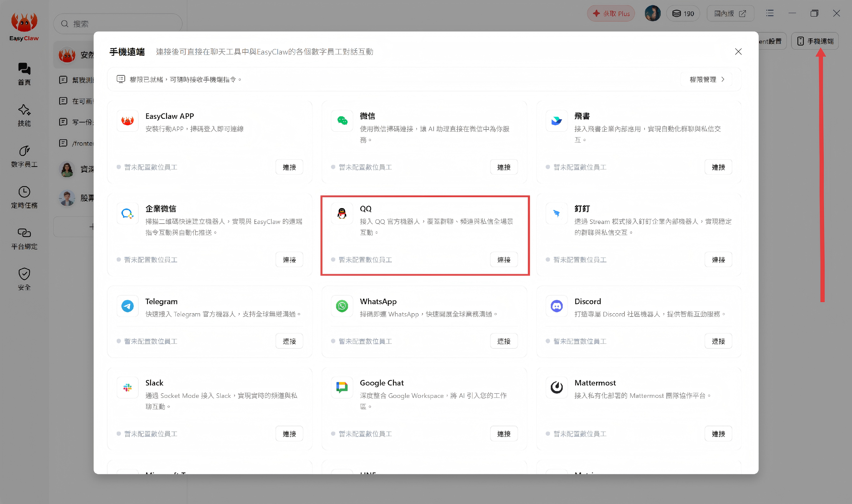
Task: Switch to 國內版 domestic version
Action: [x=730, y=14]
